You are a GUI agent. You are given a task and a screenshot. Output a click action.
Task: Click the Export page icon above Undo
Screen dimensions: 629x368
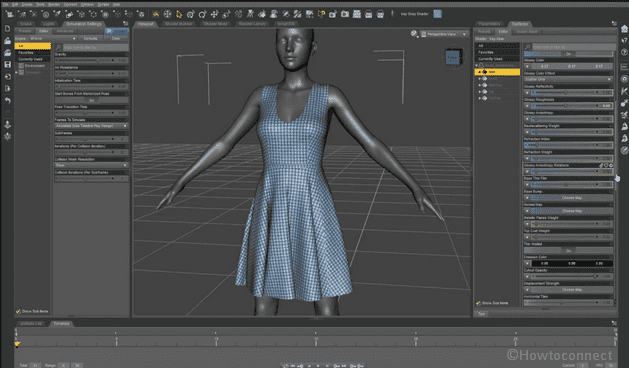(x=7, y=88)
